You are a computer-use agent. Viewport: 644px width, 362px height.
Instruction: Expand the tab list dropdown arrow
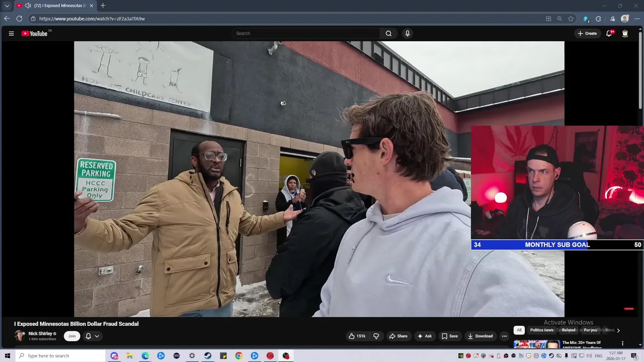(7, 6)
